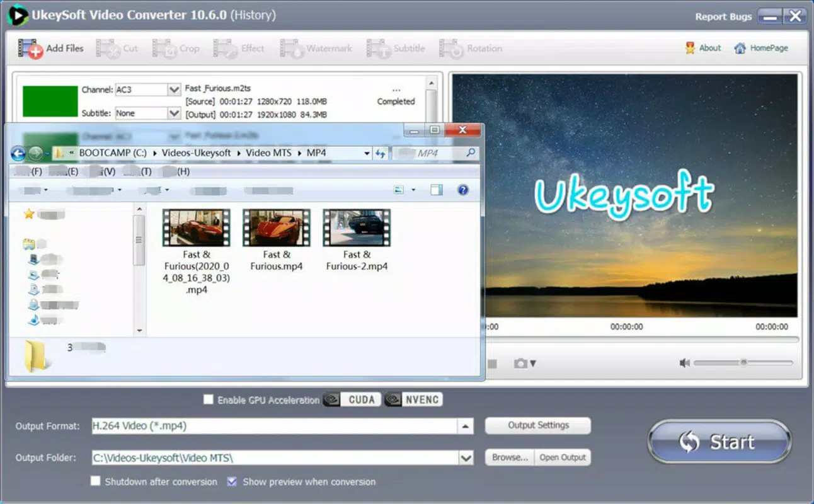This screenshot has width=814, height=504.
Task: Toggle the Explorer preview pane icon
Action: (437, 190)
